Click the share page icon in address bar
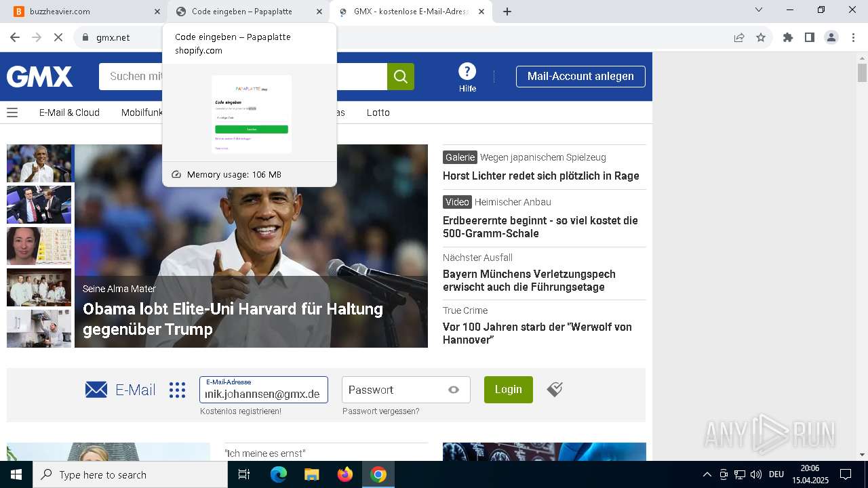The width and height of the screenshot is (868, 488). click(x=739, y=37)
